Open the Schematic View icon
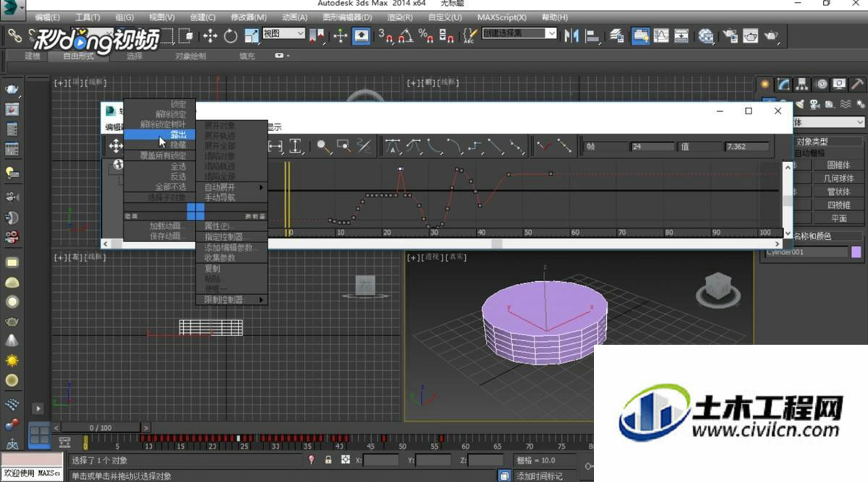The height and width of the screenshot is (482, 868). point(681,35)
